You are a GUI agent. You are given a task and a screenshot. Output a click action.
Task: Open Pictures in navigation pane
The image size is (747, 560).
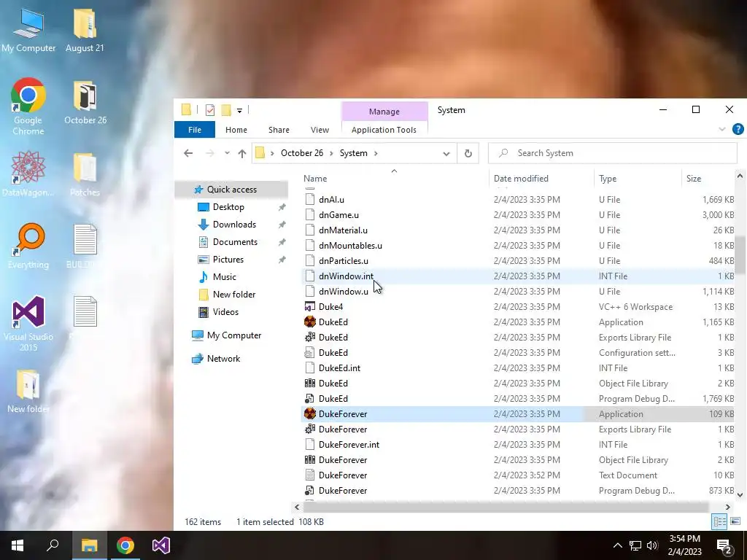coord(228,260)
